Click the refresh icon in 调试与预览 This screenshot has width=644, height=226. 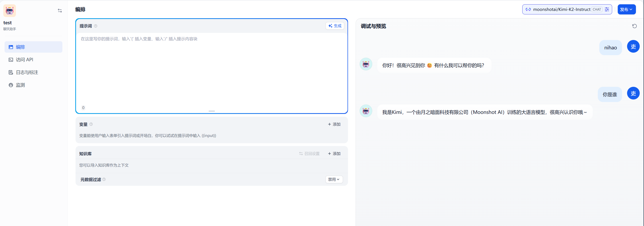(634, 26)
